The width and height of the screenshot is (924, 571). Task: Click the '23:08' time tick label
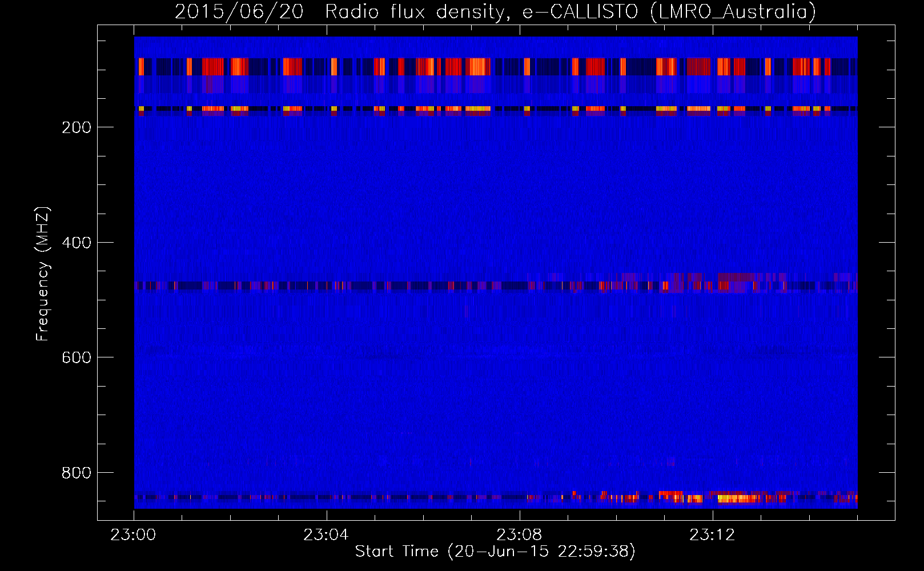point(519,536)
